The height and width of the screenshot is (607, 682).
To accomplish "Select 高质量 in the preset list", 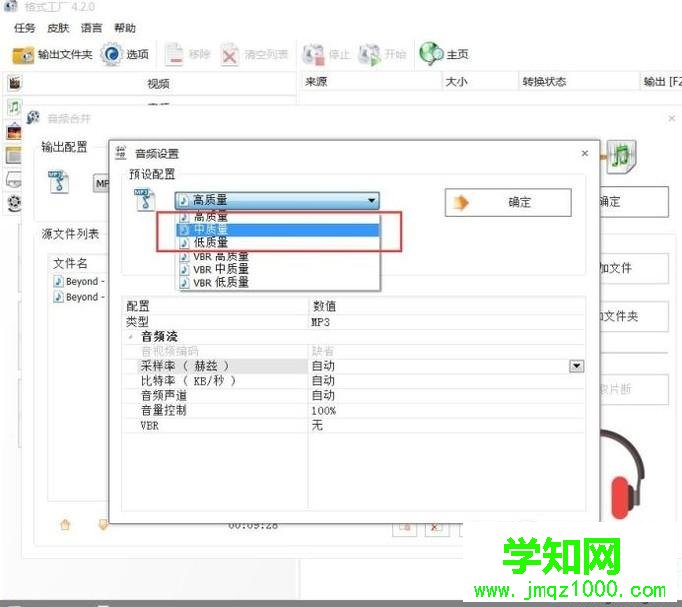I will [278, 217].
